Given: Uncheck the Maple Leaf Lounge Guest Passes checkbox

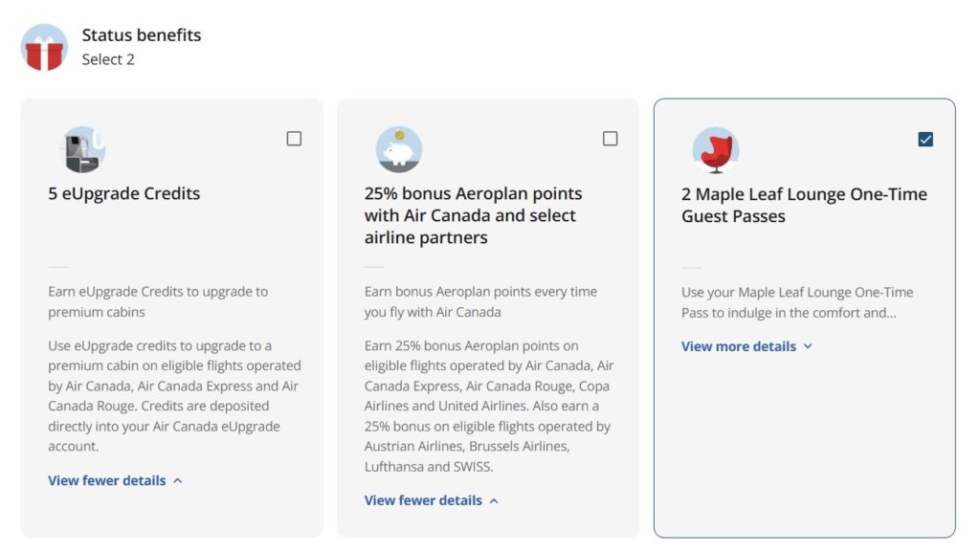Looking at the screenshot, I should coord(925,140).
